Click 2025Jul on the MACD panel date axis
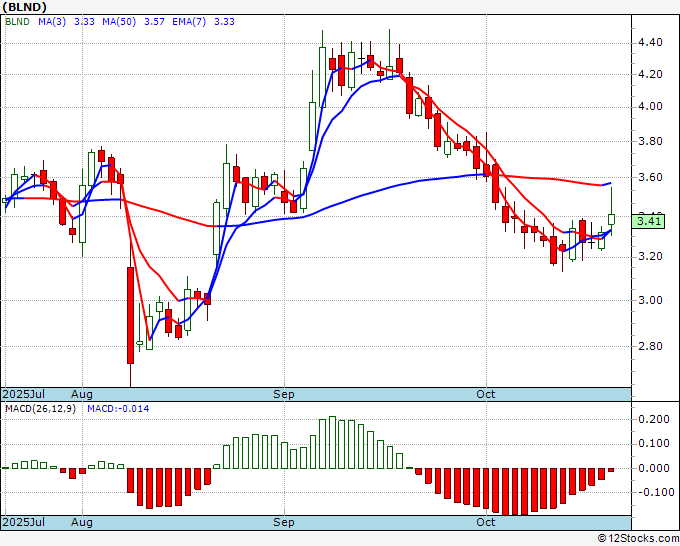This screenshot has height=546, width=680. point(24,522)
